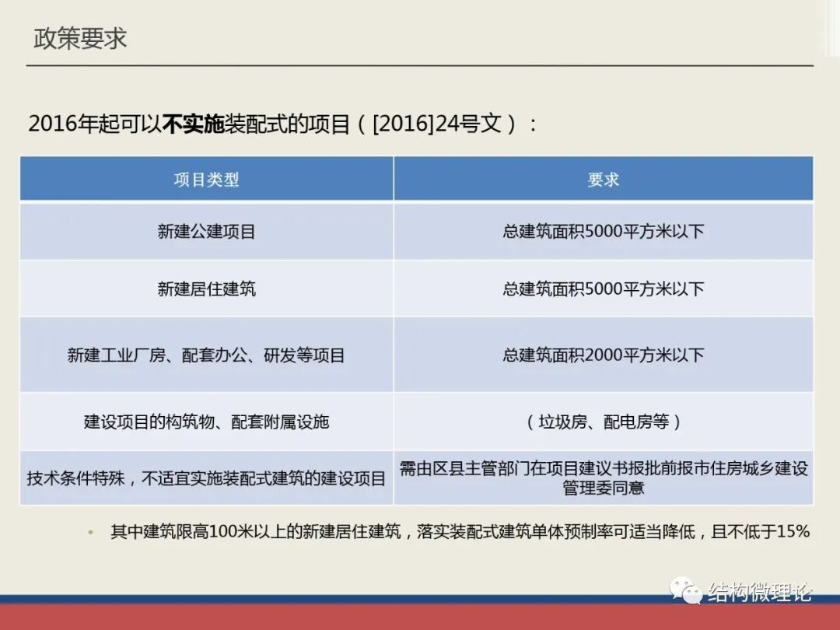This screenshot has height=630, width=840.
Task: Click the horizontal divider line under 政策要求
Action: coord(420,66)
